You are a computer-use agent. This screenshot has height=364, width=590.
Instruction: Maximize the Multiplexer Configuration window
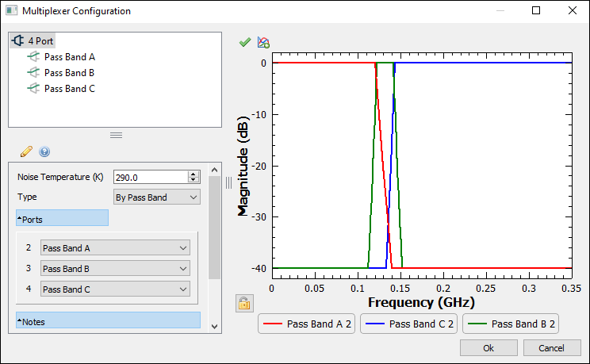point(536,10)
